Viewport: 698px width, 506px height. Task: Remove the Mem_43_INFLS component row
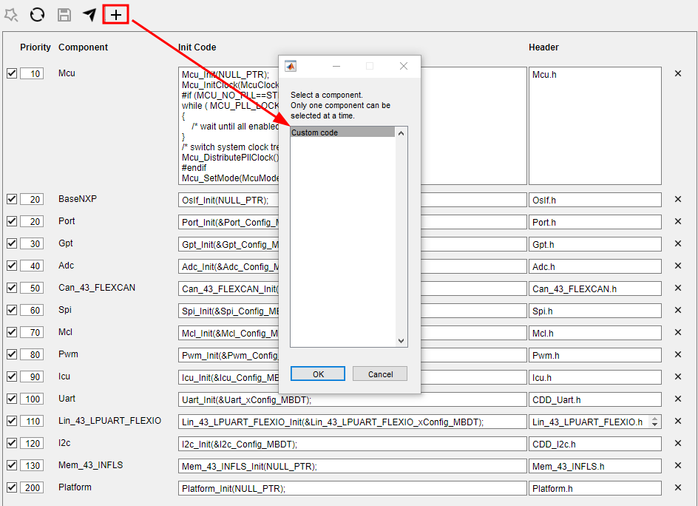point(678,466)
